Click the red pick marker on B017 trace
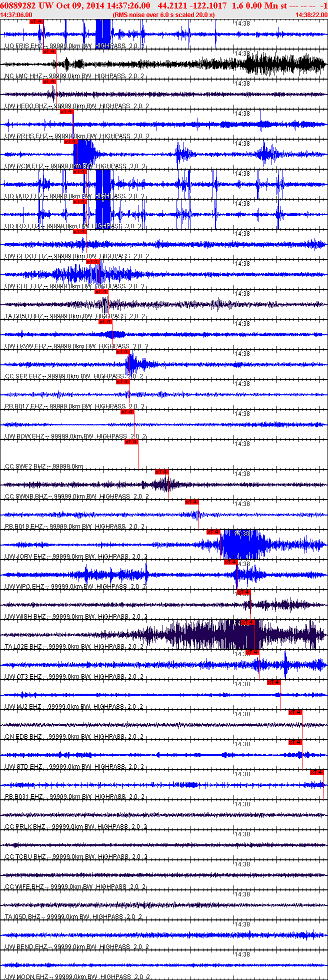The image size is (328, 980). point(122,382)
